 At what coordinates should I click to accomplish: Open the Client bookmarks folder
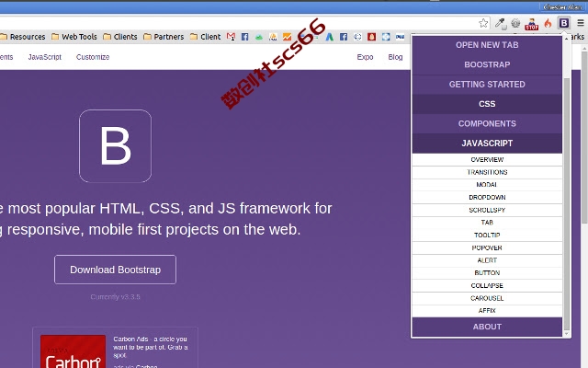[x=205, y=37]
